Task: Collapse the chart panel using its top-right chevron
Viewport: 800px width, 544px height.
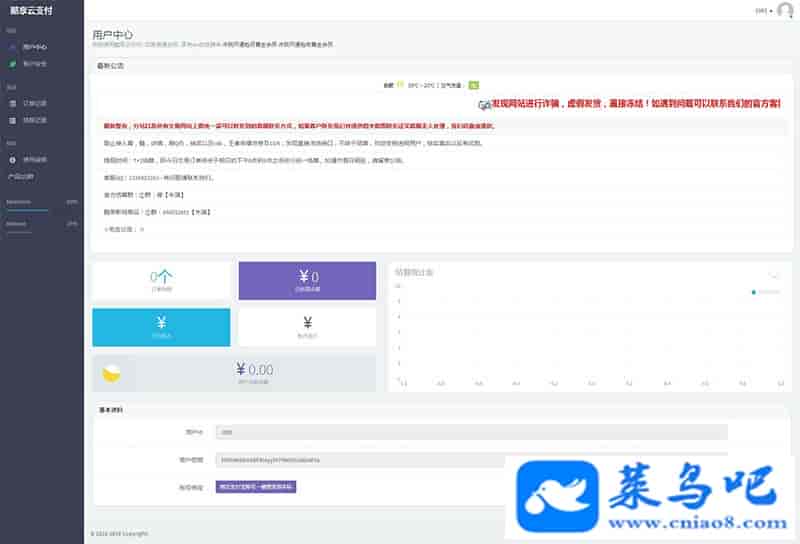Action: (774, 276)
